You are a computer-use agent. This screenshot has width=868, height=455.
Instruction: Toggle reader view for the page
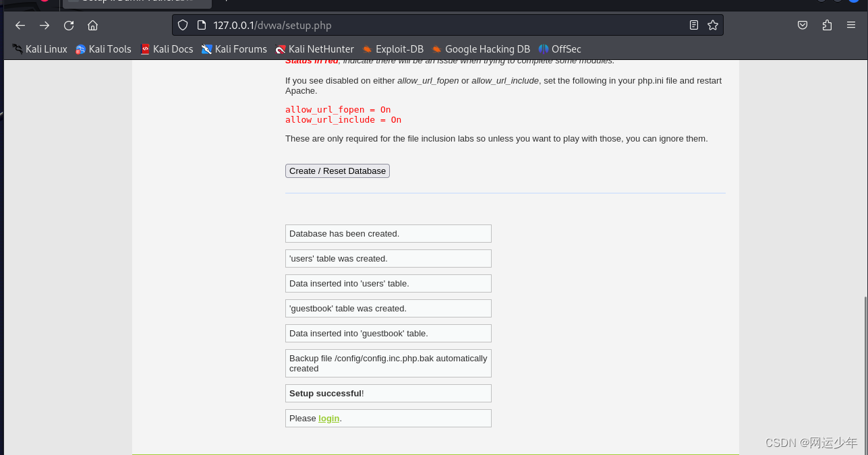[693, 24]
